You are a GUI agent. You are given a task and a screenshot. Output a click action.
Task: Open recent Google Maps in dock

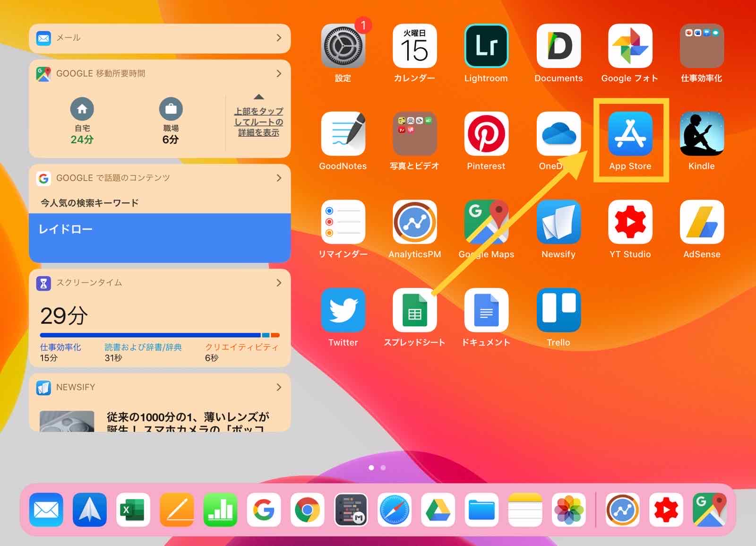click(710, 510)
